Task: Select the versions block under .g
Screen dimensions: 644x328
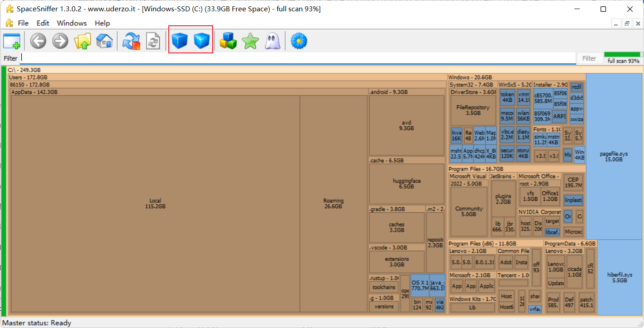Action: 384,306
